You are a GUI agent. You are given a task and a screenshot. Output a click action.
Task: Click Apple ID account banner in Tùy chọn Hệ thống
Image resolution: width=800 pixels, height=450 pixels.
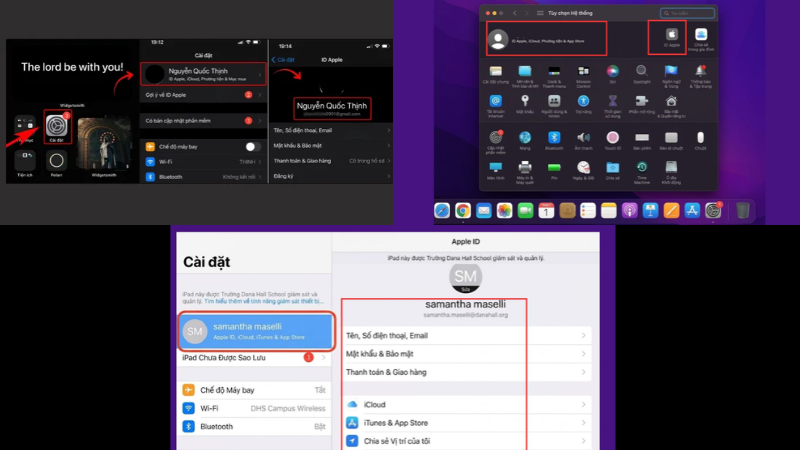click(x=546, y=38)
